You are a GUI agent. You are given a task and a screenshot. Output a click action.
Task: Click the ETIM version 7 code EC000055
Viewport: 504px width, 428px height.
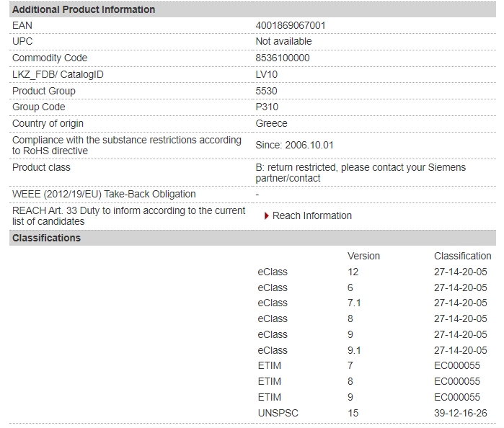(456, 365)
